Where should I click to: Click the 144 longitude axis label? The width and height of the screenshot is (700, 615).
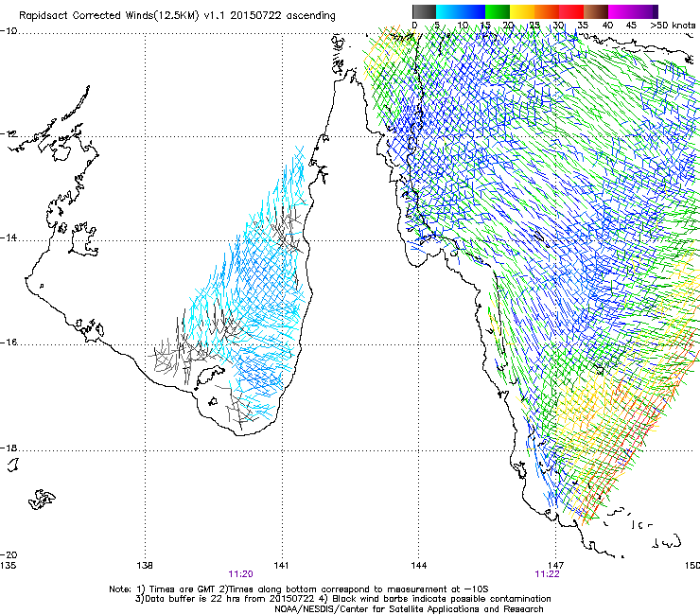[x=419, y=566]
